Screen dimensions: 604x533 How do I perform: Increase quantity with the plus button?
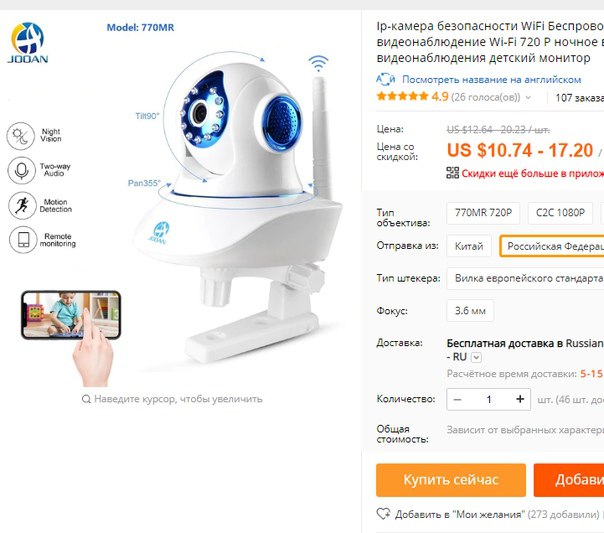pyautogui.click(x=520, y=399)
